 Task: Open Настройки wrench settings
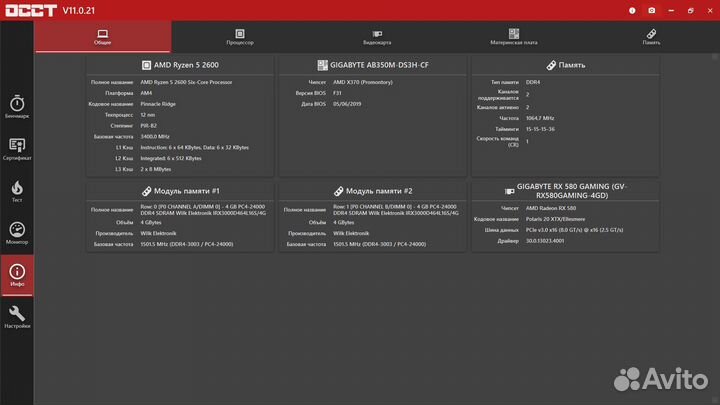17,317
